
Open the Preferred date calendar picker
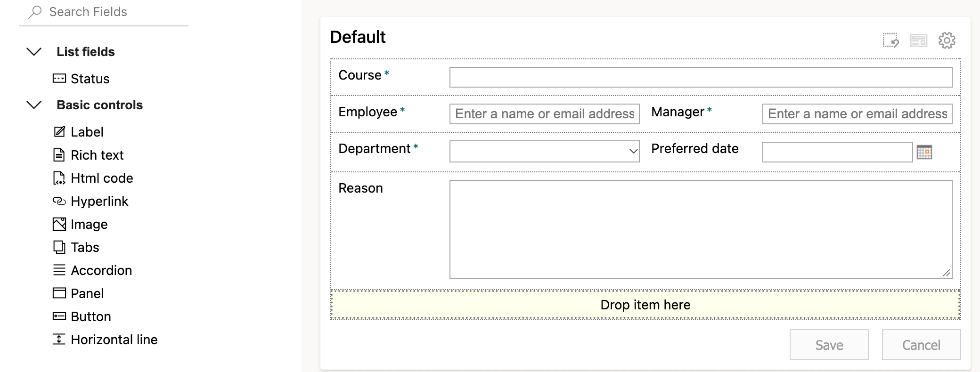pos(924,152)
